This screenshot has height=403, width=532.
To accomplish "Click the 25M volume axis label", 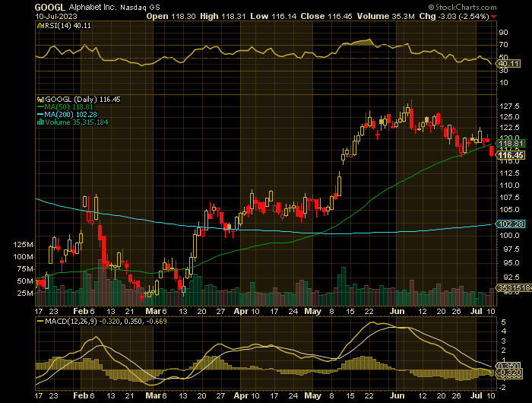I will click(x=25, y=294).
